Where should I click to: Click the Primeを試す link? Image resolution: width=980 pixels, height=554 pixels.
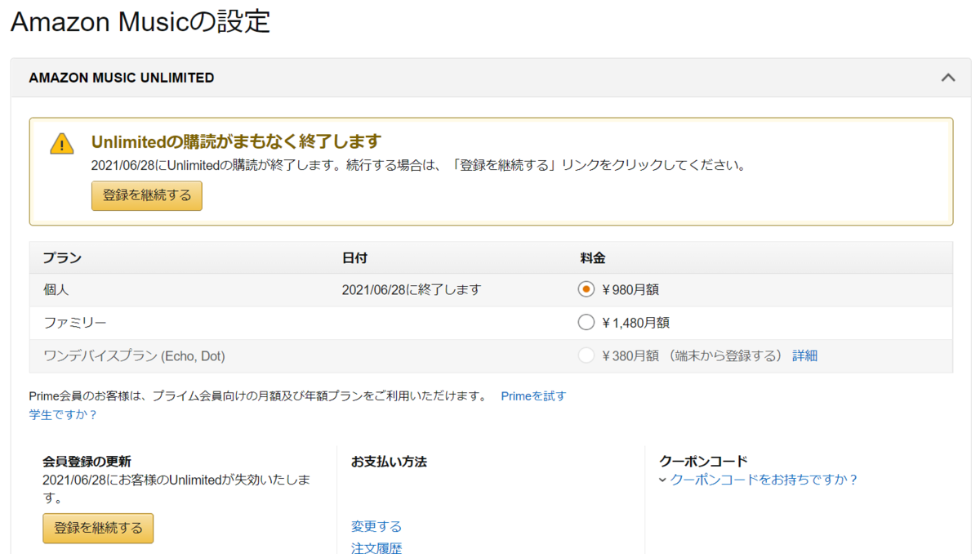click(533, 396)
